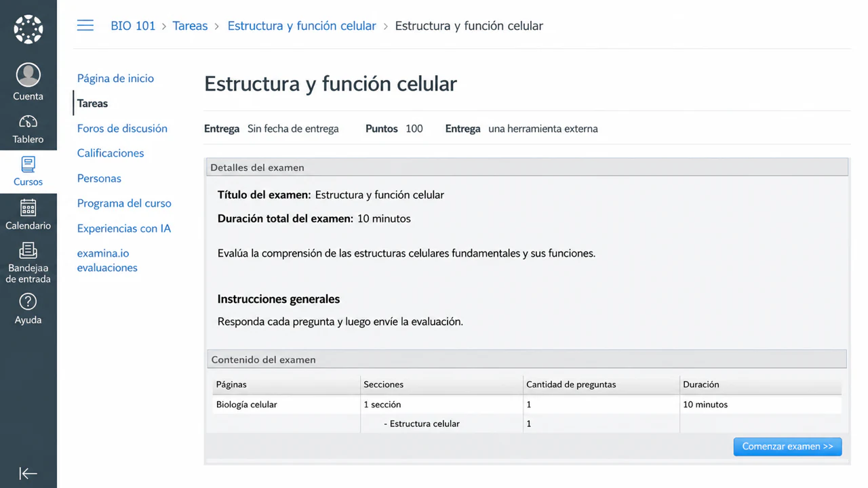Open Página de inicio course link
Image resolution: width=868 pixels, height=488 pixels.
pyautogui.click(x=115, y=78)
